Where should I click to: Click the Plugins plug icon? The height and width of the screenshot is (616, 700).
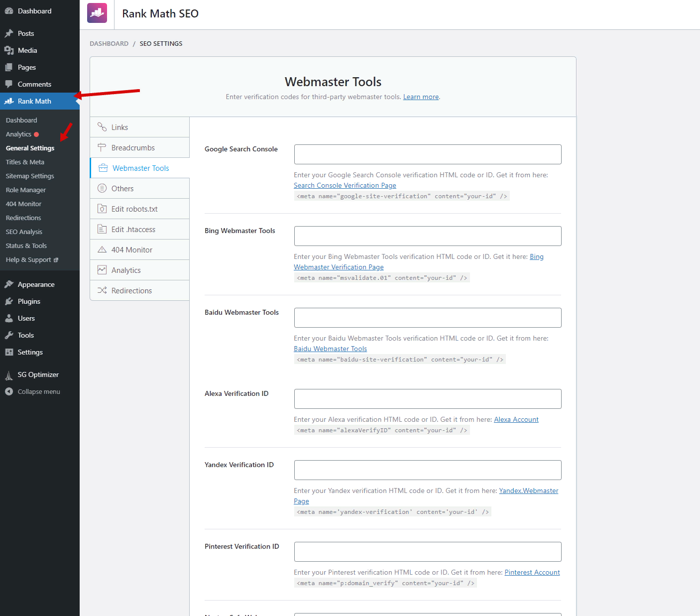(9, 301)
